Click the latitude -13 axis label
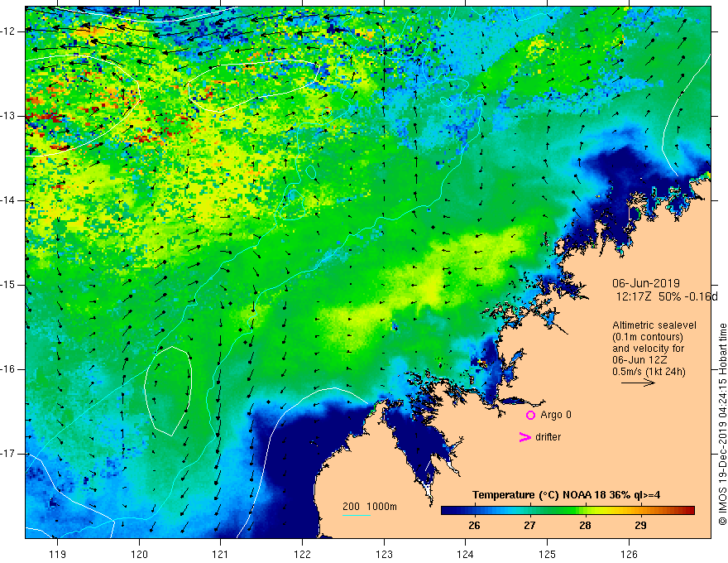This screenshot has width=728, height=563. 9,116
